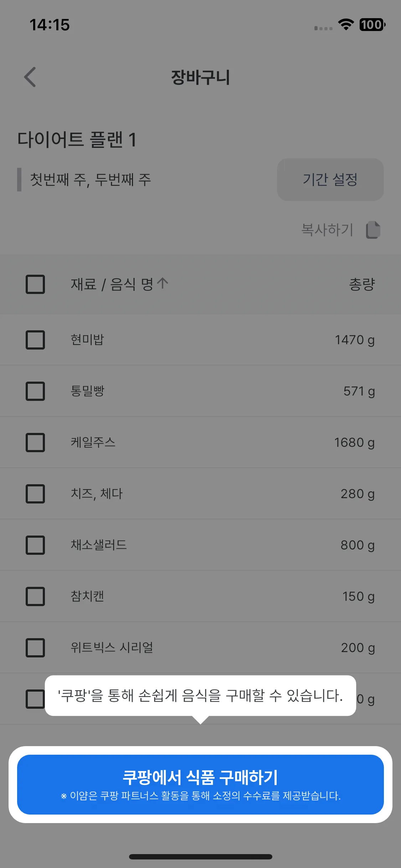The width and height of the screenshot is (401, 868).
Task: Mark the 참치캔 checkbox
Action: pos(35,596)
